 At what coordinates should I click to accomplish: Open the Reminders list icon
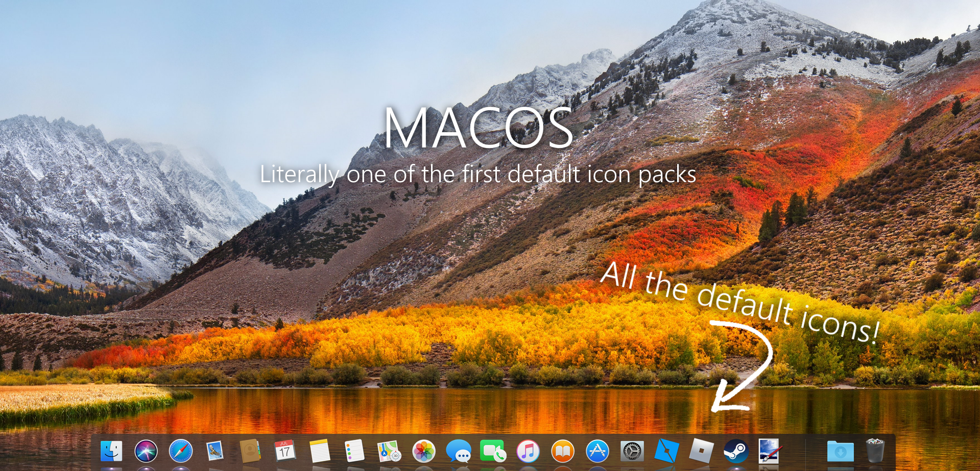354,451
